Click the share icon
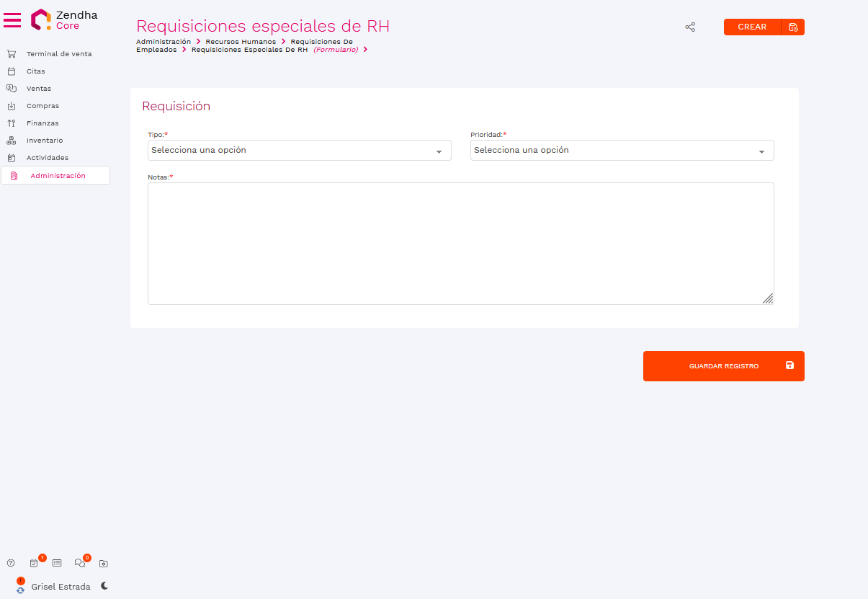The height and width of the screenshot is (599, 868). click(x=690, y=27)
